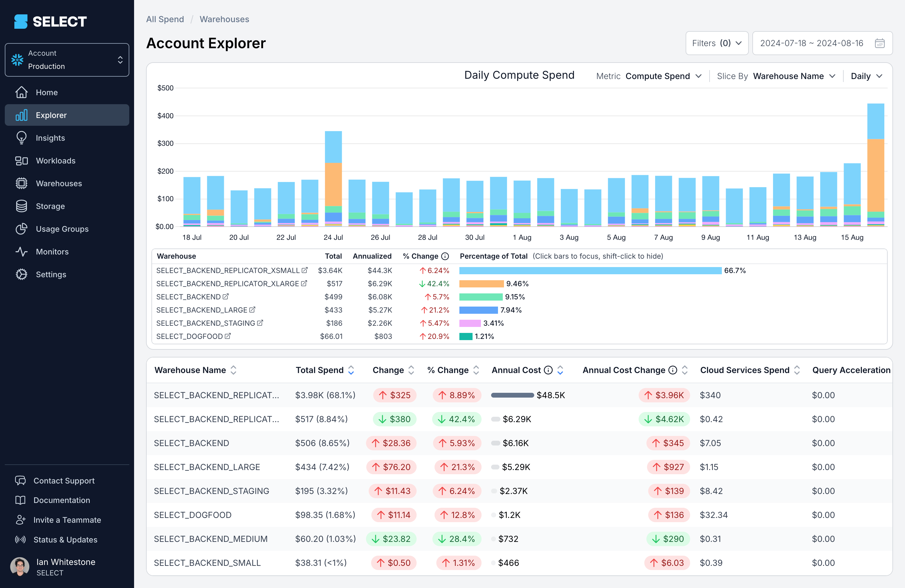Expand the Filters (0) dropdown
This screenshot has width=905, height=588.
[716, 43]
